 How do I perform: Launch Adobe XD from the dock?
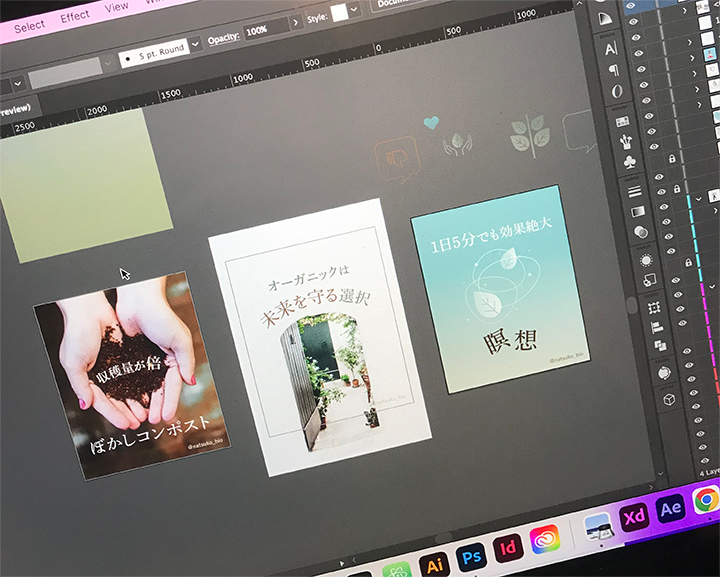click(x=633, y=517)
